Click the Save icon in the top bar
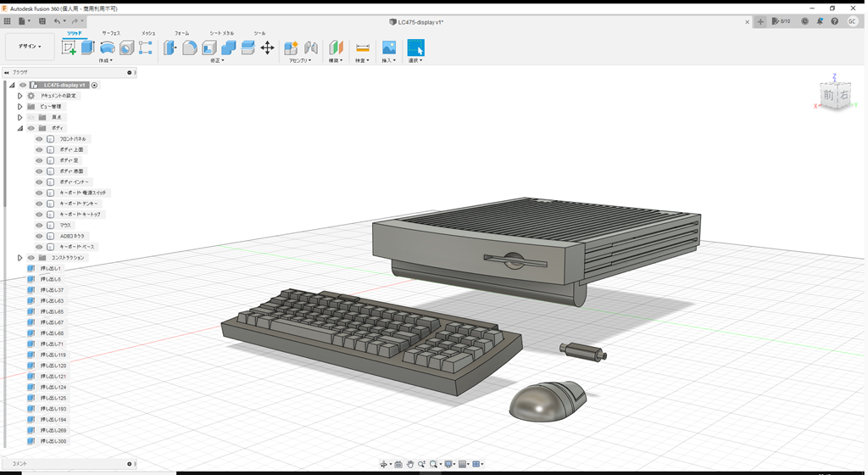 point(40,20)
